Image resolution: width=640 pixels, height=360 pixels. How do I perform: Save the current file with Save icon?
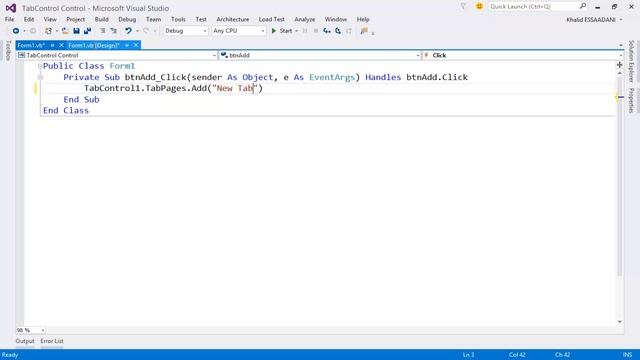point(76,31)
